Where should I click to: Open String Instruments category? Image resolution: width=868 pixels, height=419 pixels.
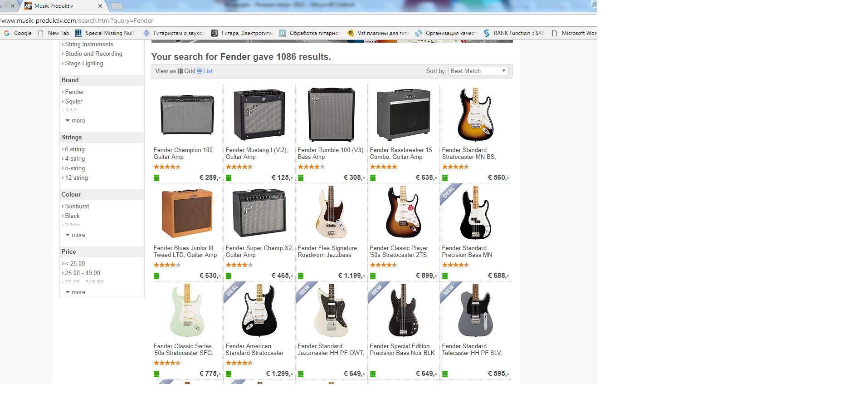pyautogui.click(x=89, y=44)
